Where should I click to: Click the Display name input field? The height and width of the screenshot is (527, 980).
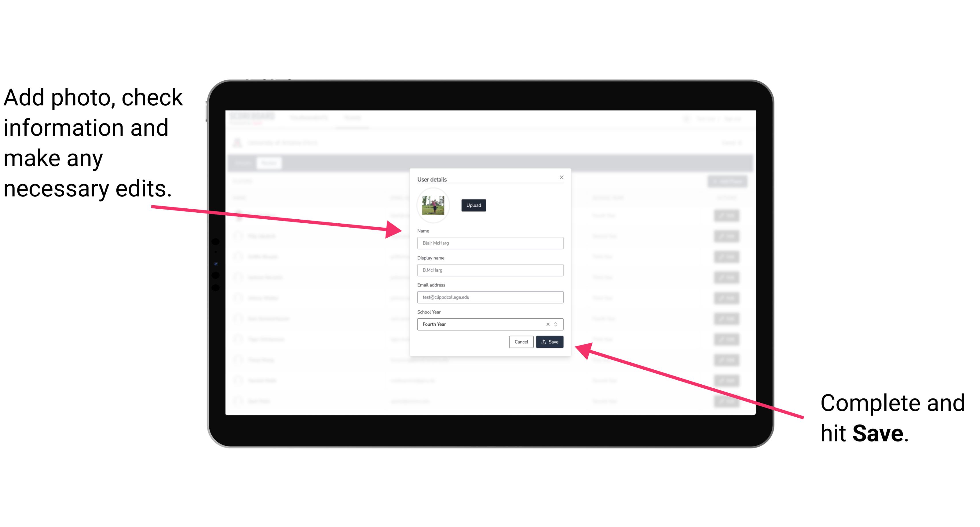(x=490, y=270)
